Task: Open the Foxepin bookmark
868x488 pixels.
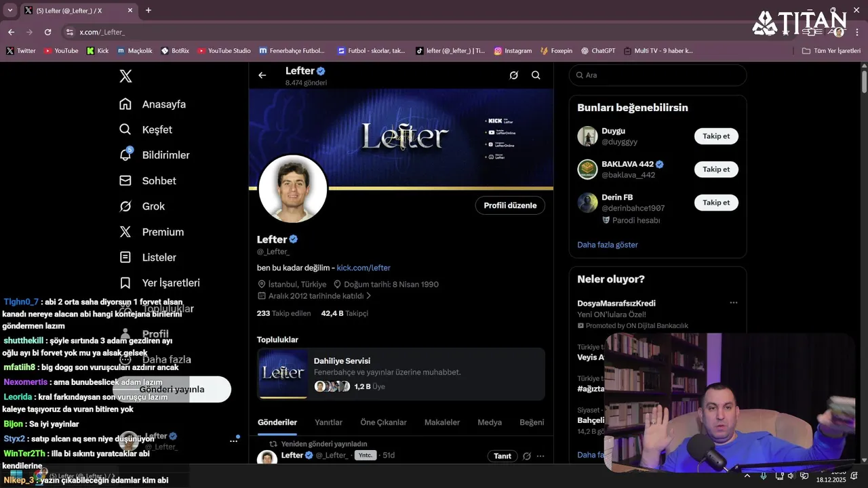Action: (x=556, y=51)
